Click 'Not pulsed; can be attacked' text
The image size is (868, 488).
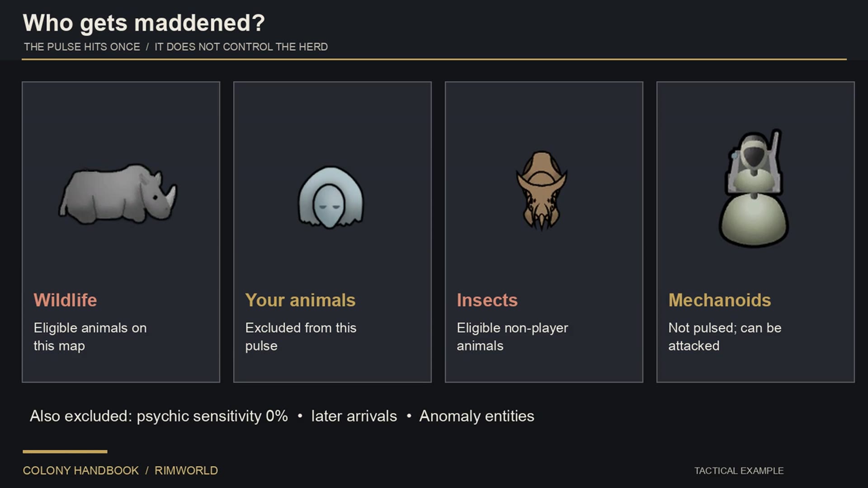point(725,337)
